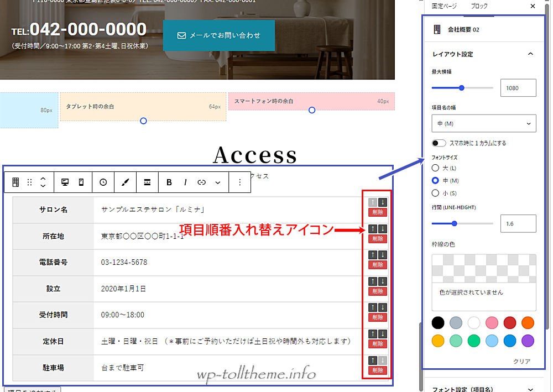Viewport: 553px width, 392px height.
Task: Move the サロン名 row down
Action: coord(383,202)
